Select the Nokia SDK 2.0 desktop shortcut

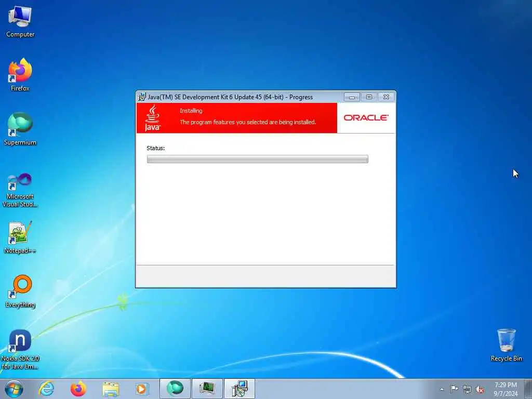(x=20, y=349)
